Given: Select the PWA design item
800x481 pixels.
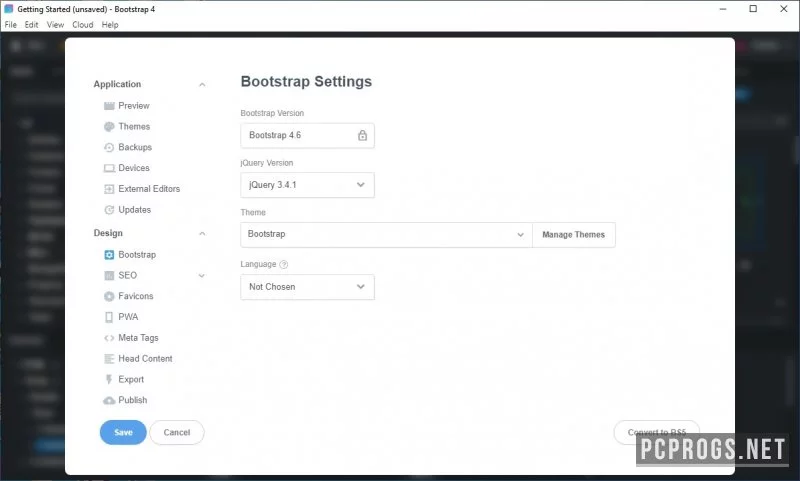Looking at the screenshot, I should pyautogui.click(x=128, y=317).
